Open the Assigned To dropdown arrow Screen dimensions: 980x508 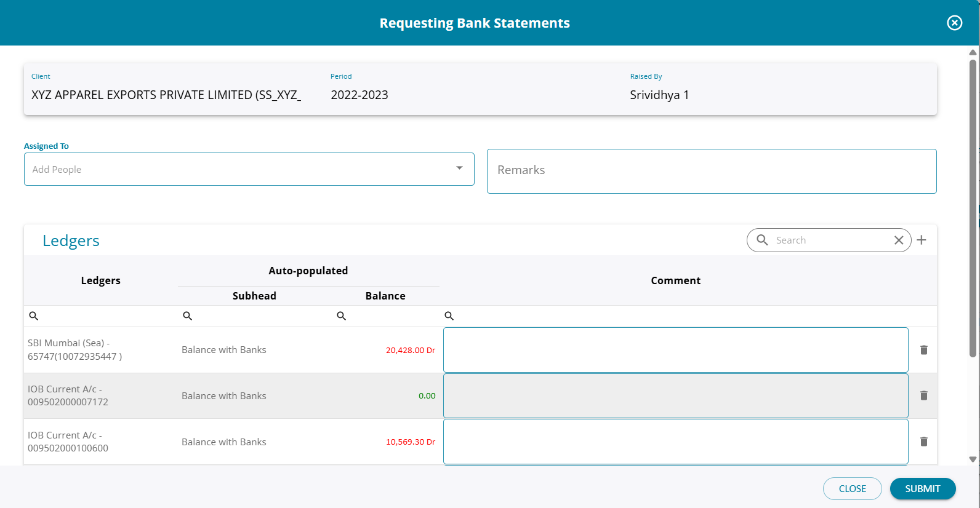pos(459,169)
